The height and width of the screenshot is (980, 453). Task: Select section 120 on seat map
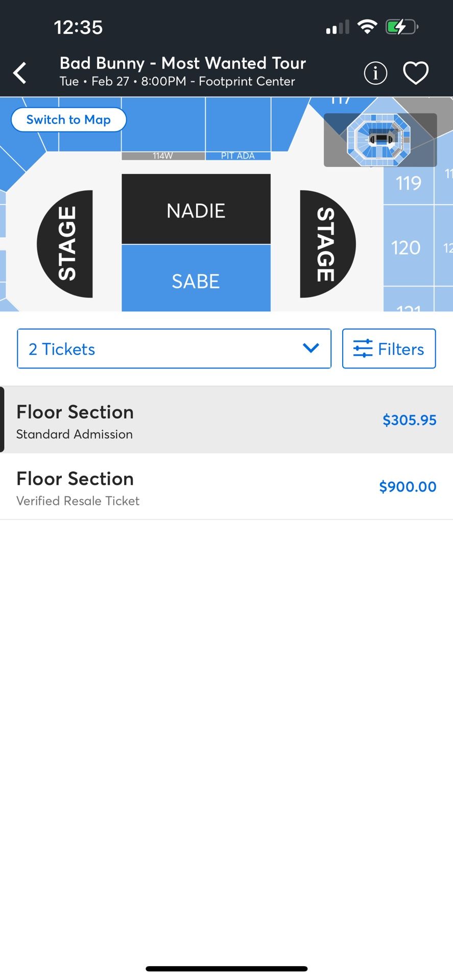[x=406, y=248]
